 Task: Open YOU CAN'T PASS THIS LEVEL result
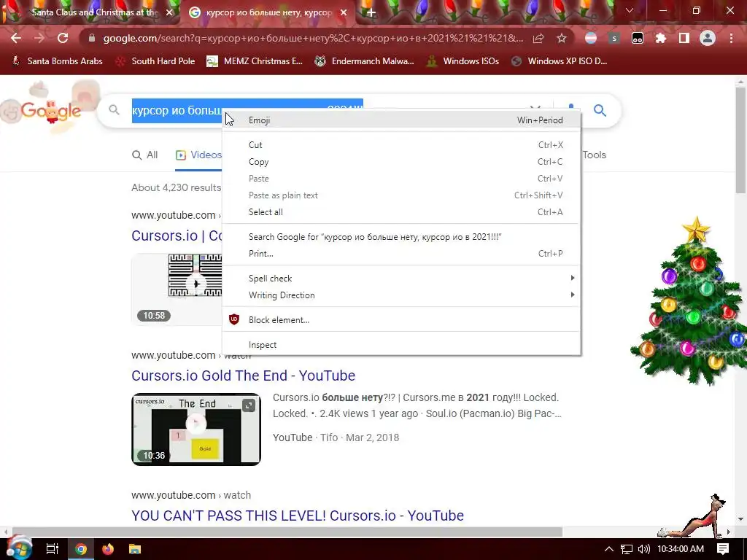point(298,516)
